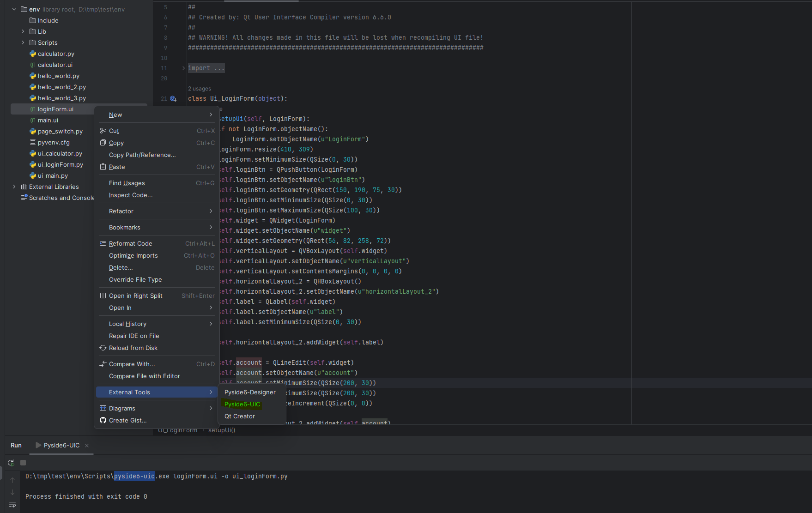Click the gutter usages icon at line 21

coord(173,99)
